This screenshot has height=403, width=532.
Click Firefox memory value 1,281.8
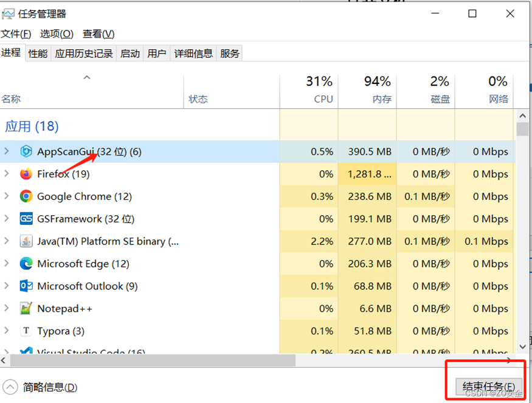pos(370,174)
